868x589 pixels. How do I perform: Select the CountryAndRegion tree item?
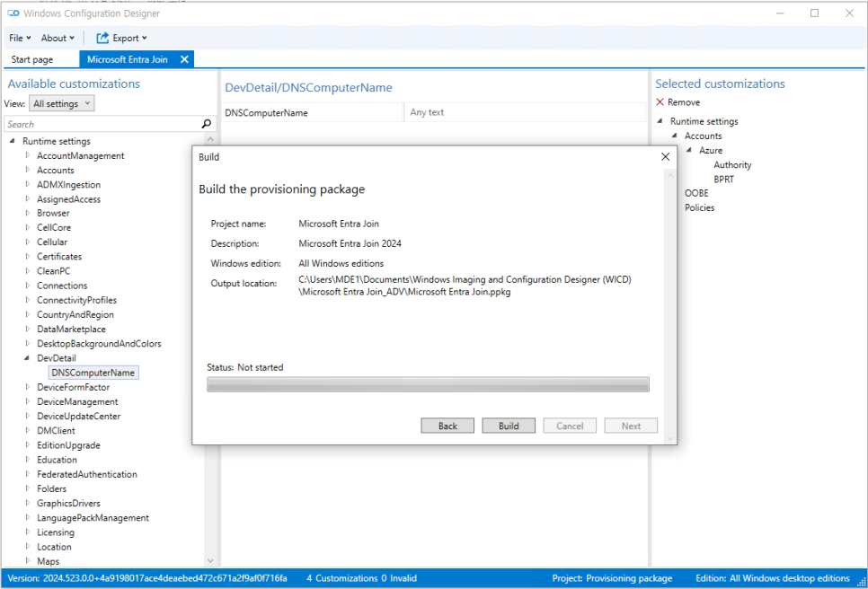point(75,314)
